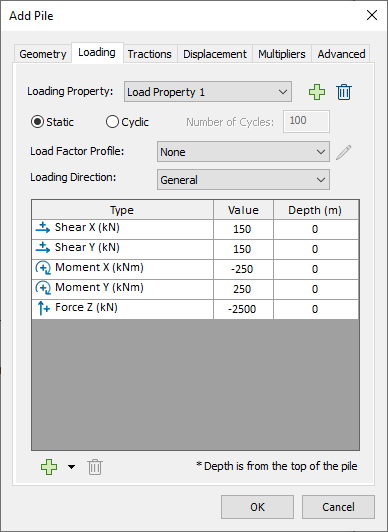
Task: Click the Shear Y value cell 150
Action: point(243,249)
